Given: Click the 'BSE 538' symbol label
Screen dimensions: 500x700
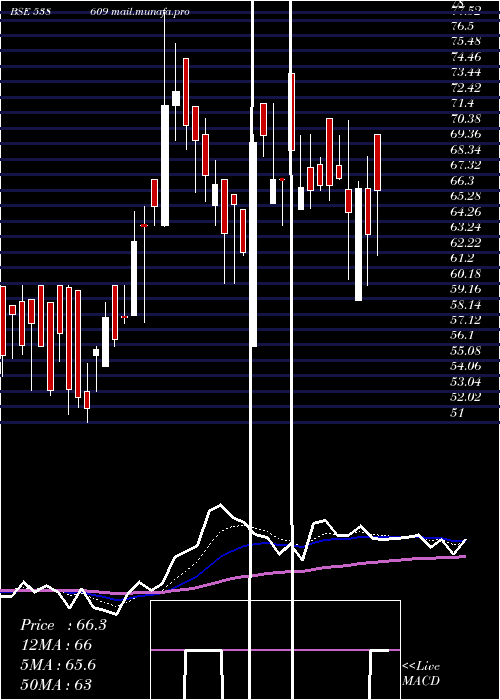Looking at the screenshot, I should pyautogui.click(x=30, y=11).
